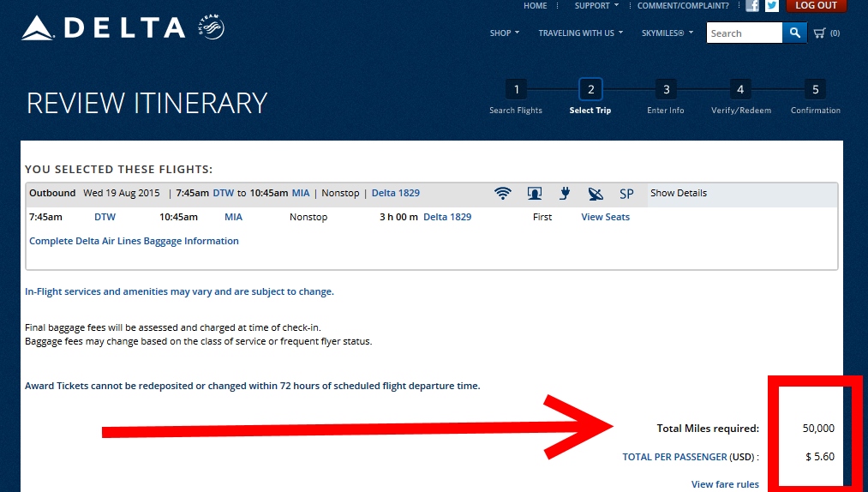Click the personal video screen amenity icon
This screenshot has width=868, height=492.
pyautogui.click(x=534, y=194)
